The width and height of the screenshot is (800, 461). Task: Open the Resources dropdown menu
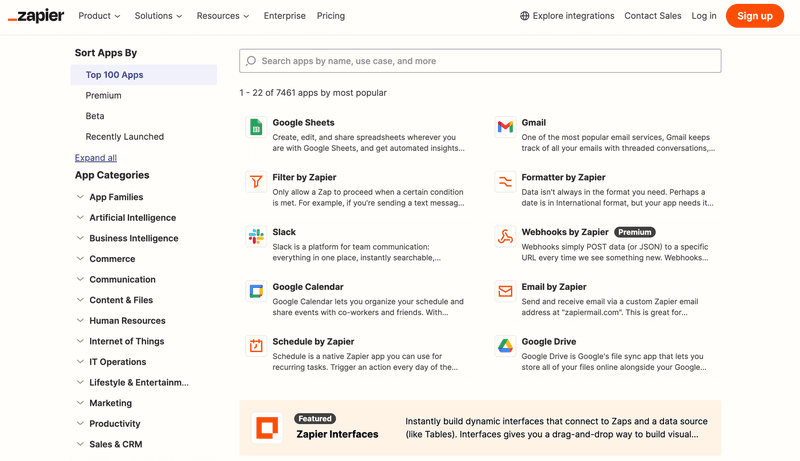point(223,16)
